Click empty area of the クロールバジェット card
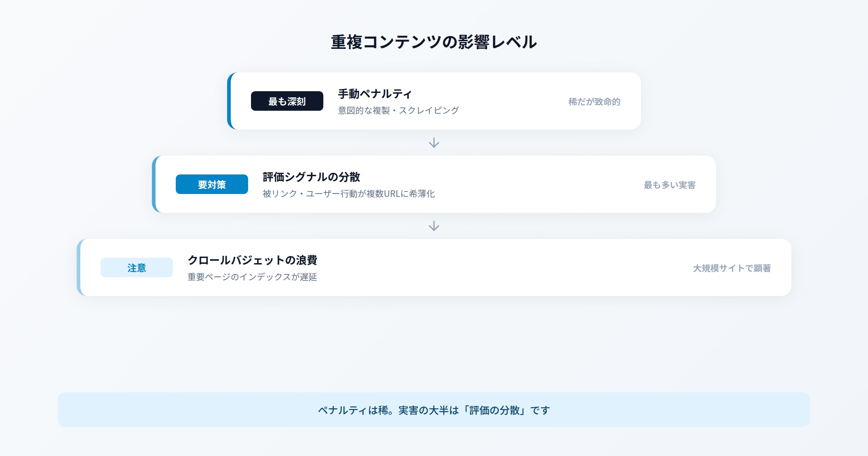Viewport: 868px width, 456px height. coord(506,268)
